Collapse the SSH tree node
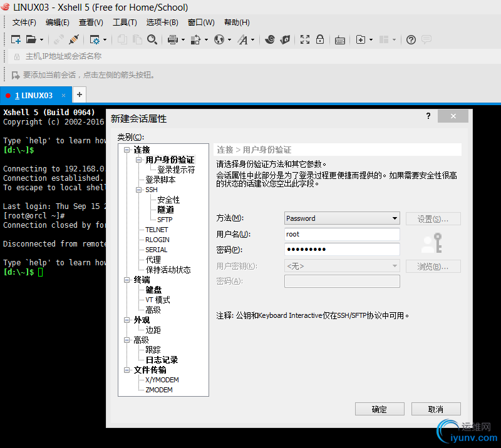 [138, 190]
